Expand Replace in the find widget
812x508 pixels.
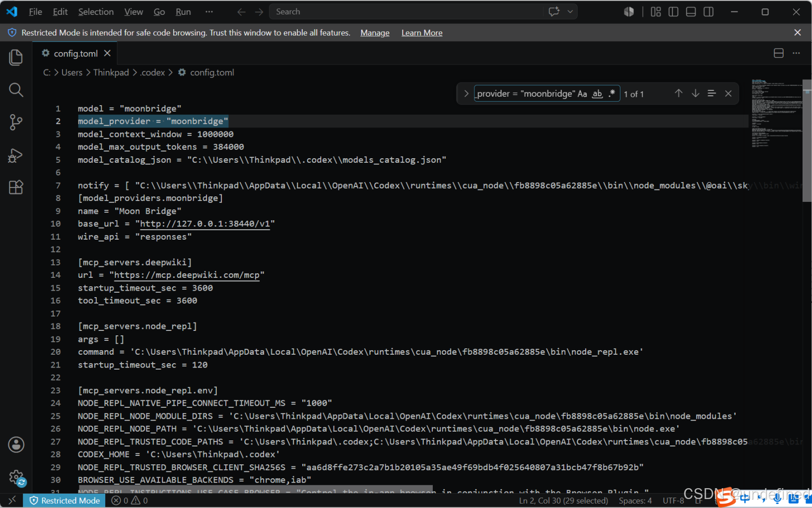[x=466, y=94]
